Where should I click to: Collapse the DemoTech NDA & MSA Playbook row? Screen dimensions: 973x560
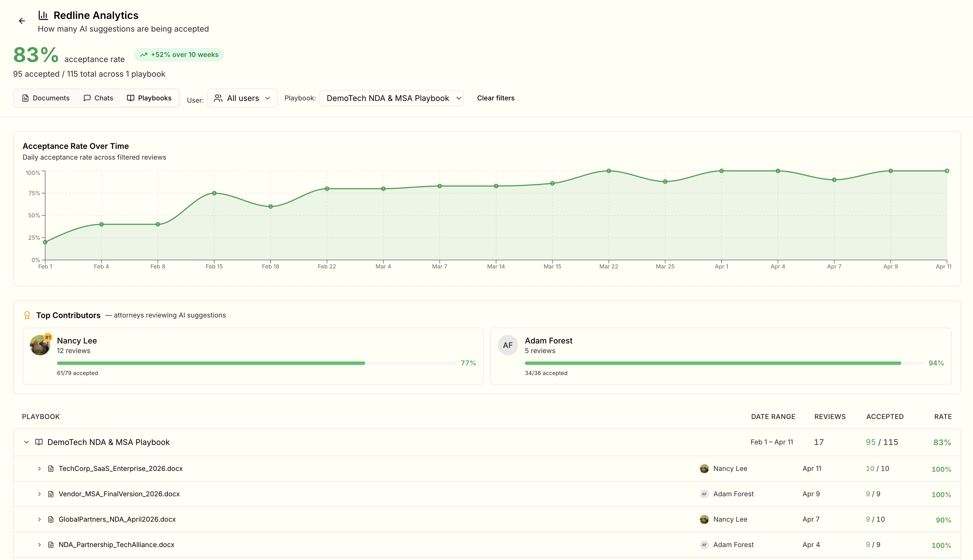pyautogui.click(x=27, y=442)
